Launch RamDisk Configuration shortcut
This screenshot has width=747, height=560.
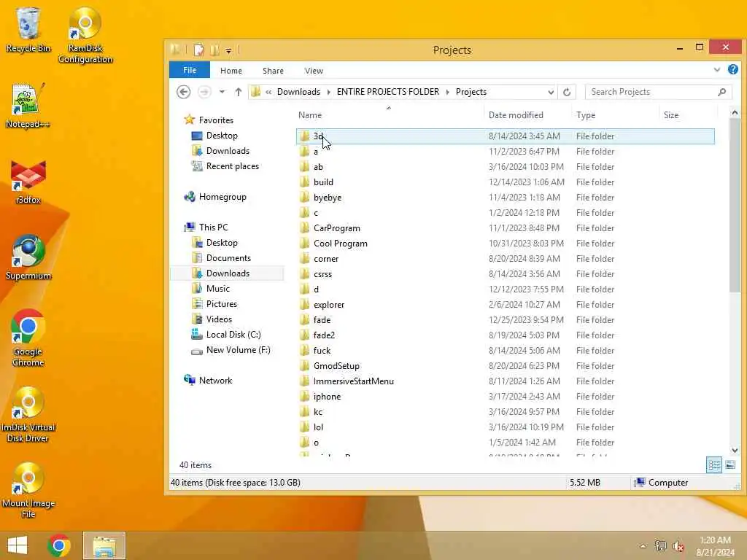point(85,35)
